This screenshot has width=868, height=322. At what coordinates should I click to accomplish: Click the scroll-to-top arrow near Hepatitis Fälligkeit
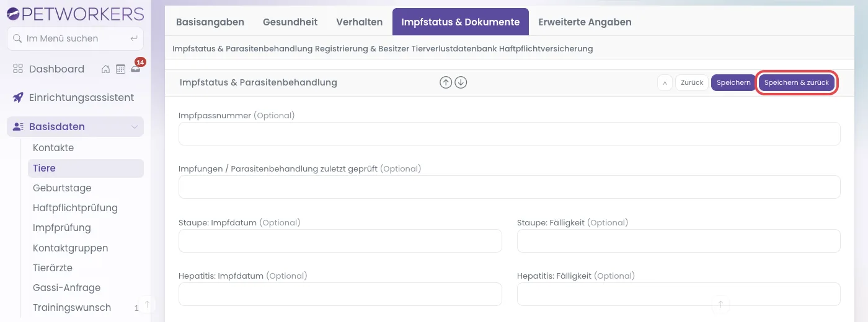coord(720,304)
